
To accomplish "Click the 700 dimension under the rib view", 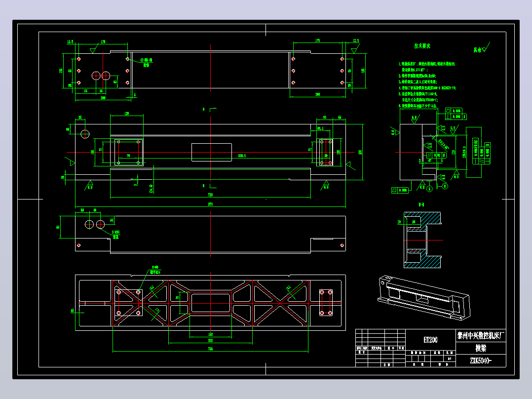I will tap(210, 349).
